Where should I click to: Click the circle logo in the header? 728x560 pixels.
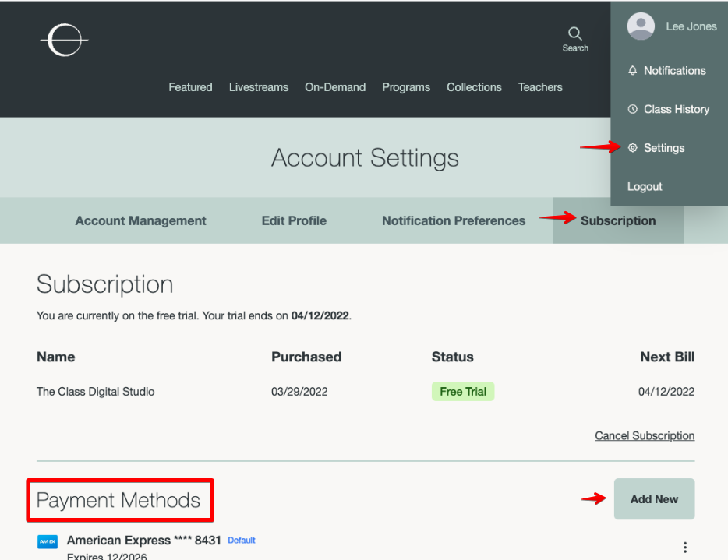63,40
